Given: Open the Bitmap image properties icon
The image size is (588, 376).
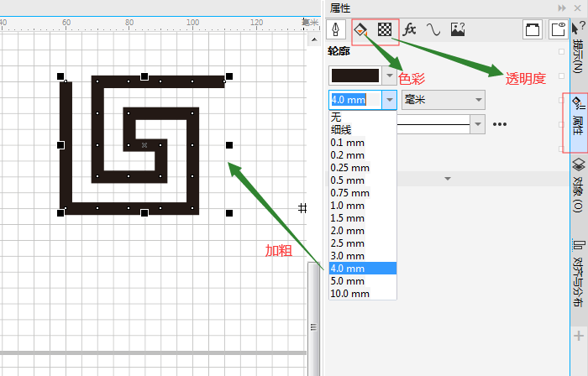Looking at the screenshot, I should click(458, 29).
